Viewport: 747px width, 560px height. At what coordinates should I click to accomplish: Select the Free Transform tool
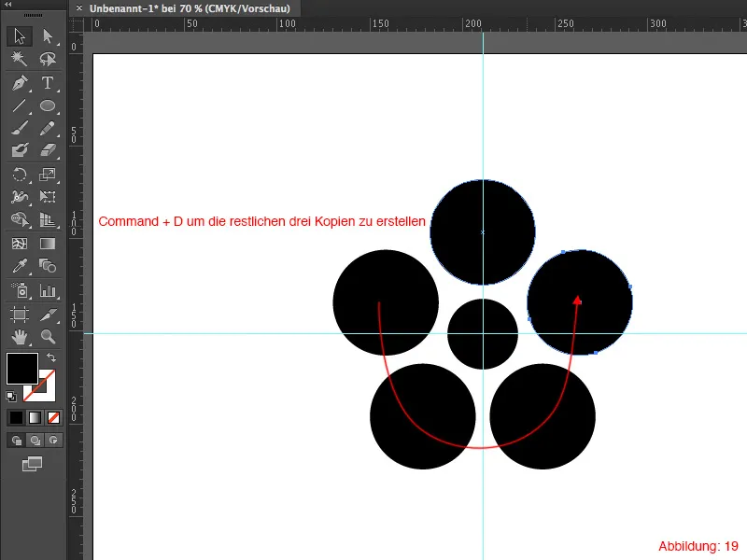48,197
